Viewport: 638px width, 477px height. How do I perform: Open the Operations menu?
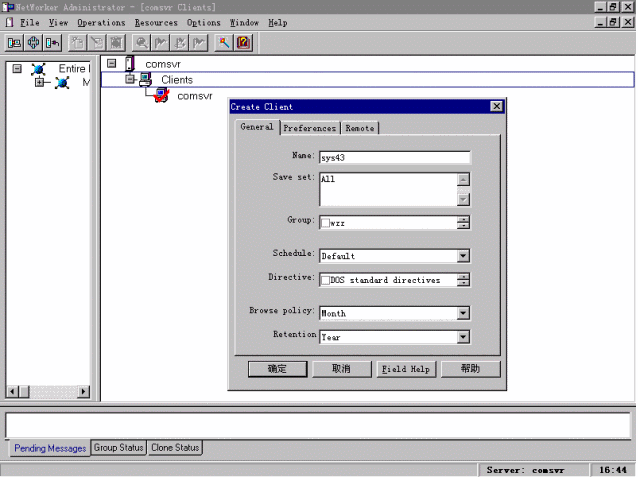tap(102, 22)
